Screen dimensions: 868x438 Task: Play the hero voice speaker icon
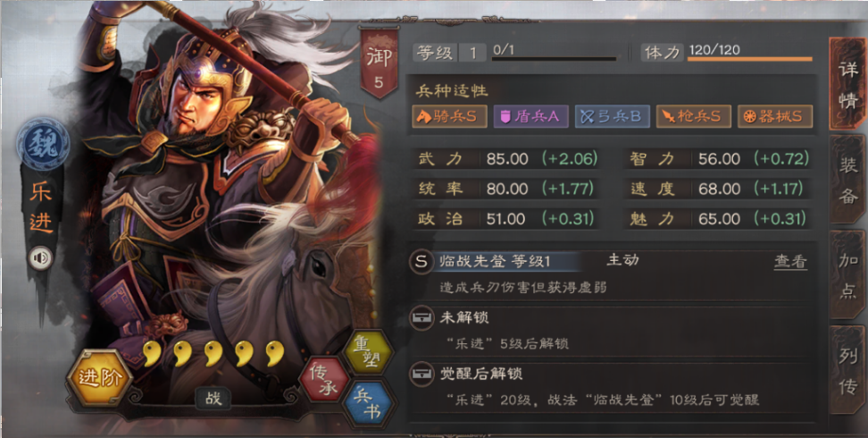40,257
